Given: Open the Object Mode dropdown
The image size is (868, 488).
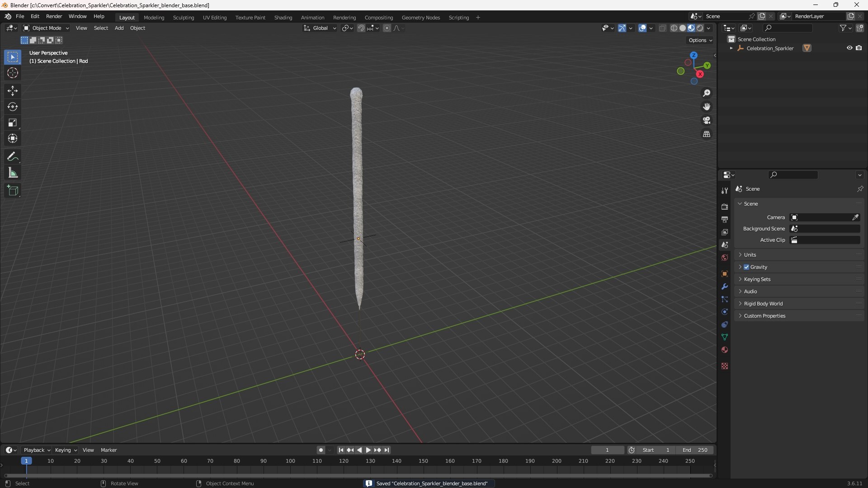Looking at the screenshot, I should (47, 28).
